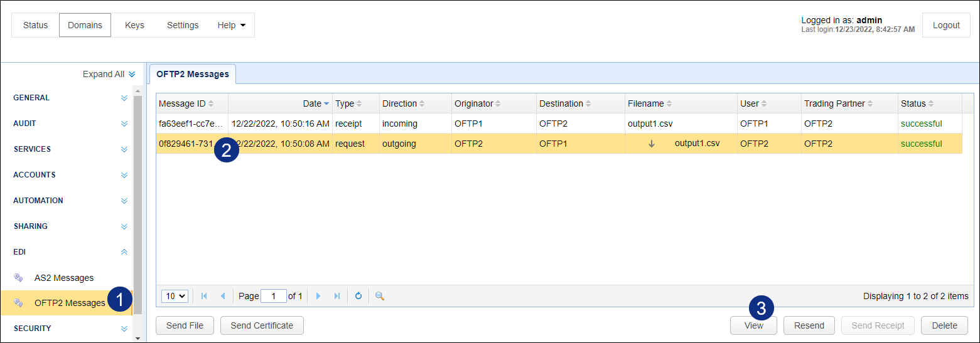
Task: Sort by Direction column arrows
Action: tap(423, 103)
